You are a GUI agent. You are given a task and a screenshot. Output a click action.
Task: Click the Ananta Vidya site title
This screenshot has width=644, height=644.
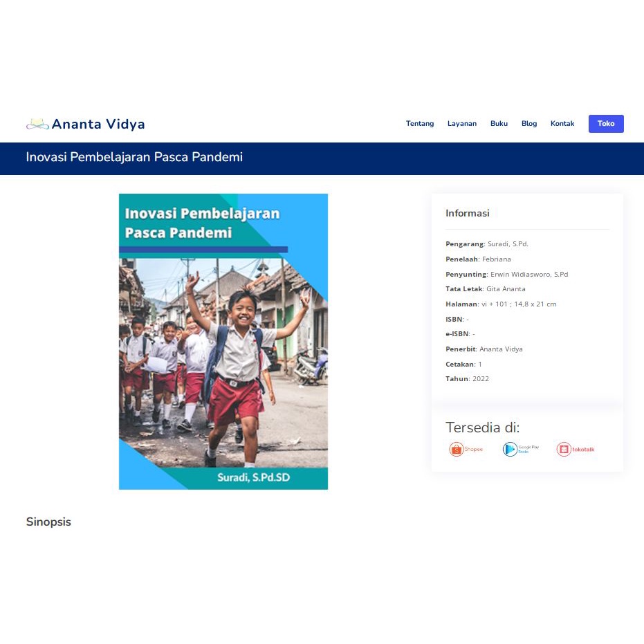pos(98,124)
